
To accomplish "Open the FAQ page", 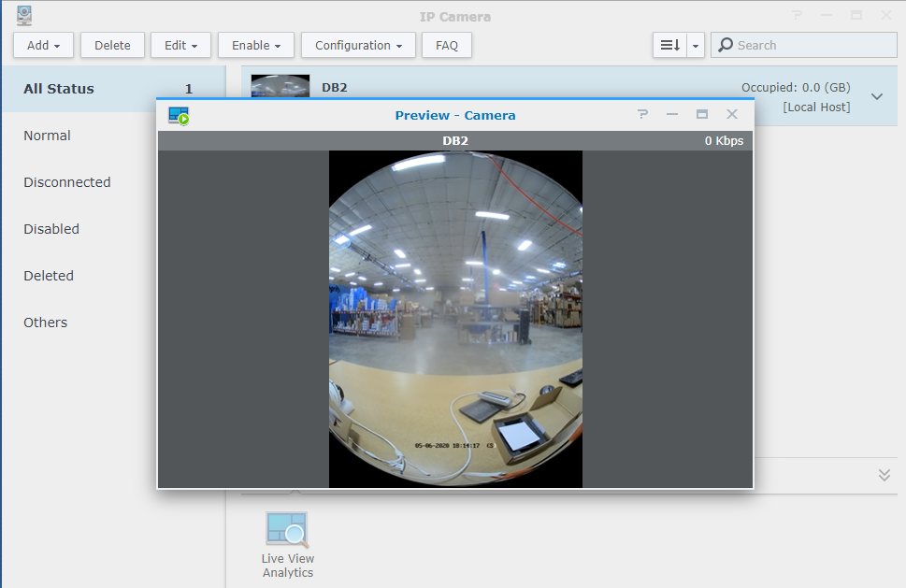I will point(447,45).
